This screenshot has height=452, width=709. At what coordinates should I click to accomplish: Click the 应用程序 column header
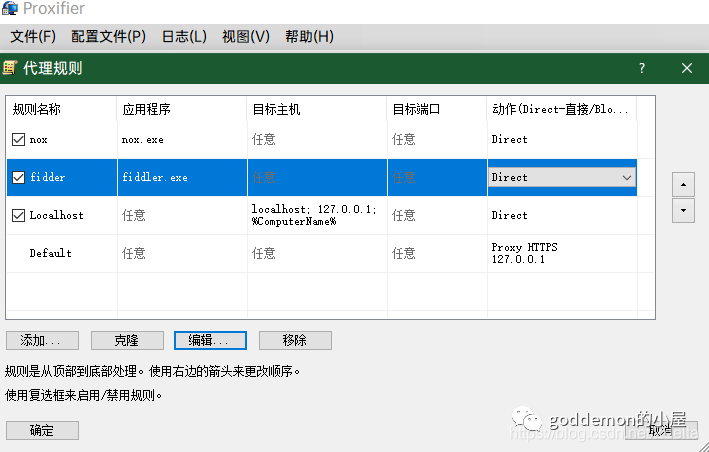point(182,109)
